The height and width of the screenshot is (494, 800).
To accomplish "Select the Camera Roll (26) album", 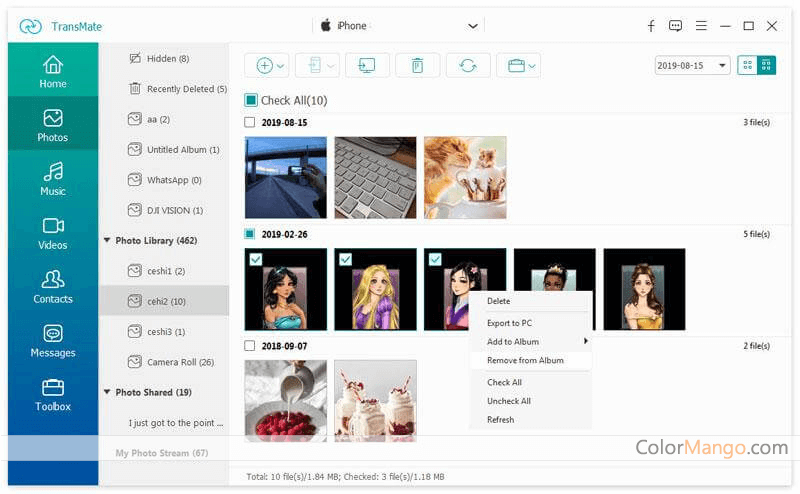I will coord(180,362).
